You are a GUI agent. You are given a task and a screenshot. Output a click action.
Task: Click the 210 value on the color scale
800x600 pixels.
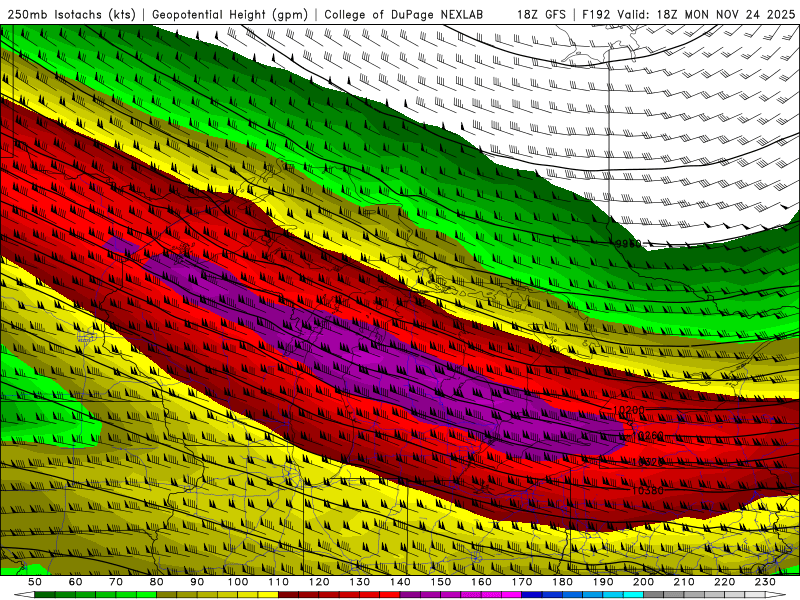[x=684, y=582]
